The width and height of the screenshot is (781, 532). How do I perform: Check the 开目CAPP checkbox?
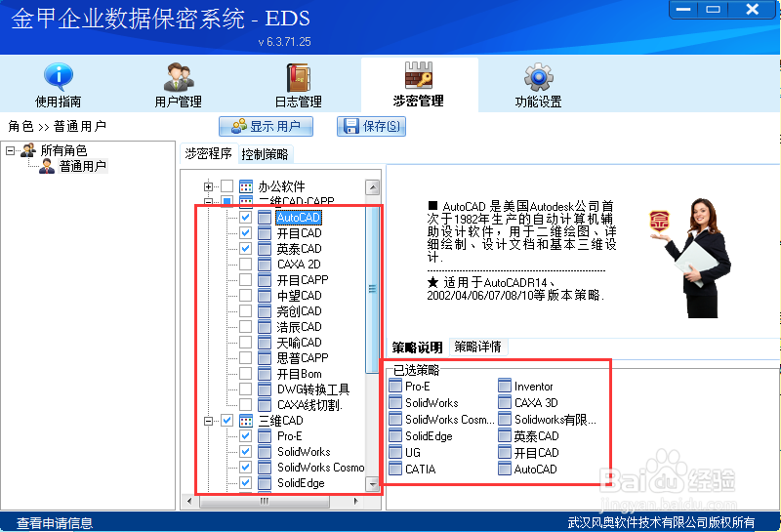pyautogui.click(x=246, y=279)
